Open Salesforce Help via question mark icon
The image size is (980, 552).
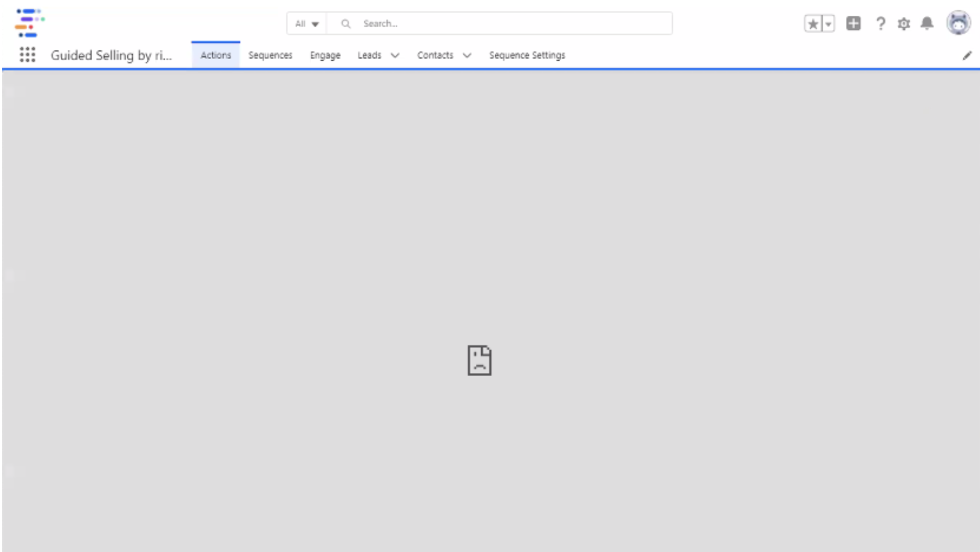click(880, 24)
